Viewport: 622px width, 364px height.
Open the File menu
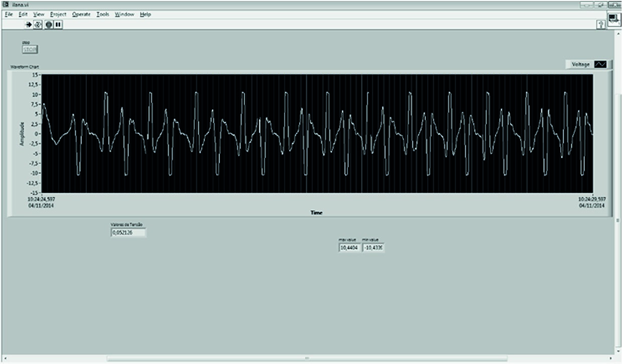click(x=9, y=15)
